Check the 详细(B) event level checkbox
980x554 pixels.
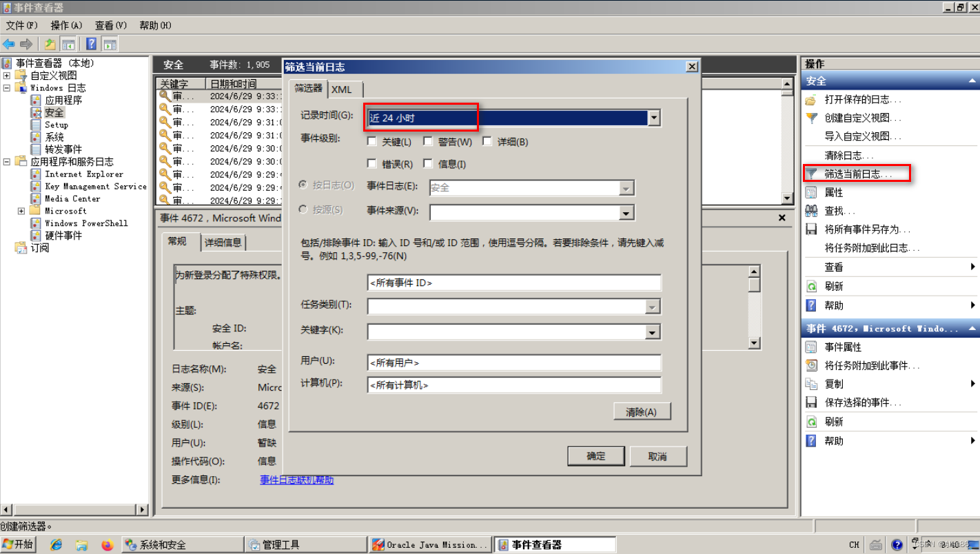pos(487,141)
